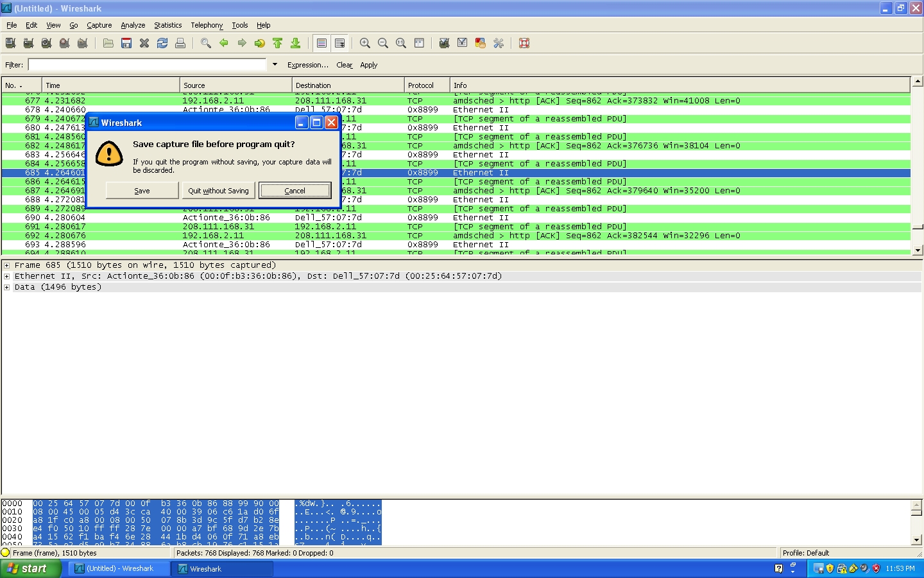Choose Quit without Saving
Screen dimensions: 924x578
click(x=218, y=191)
